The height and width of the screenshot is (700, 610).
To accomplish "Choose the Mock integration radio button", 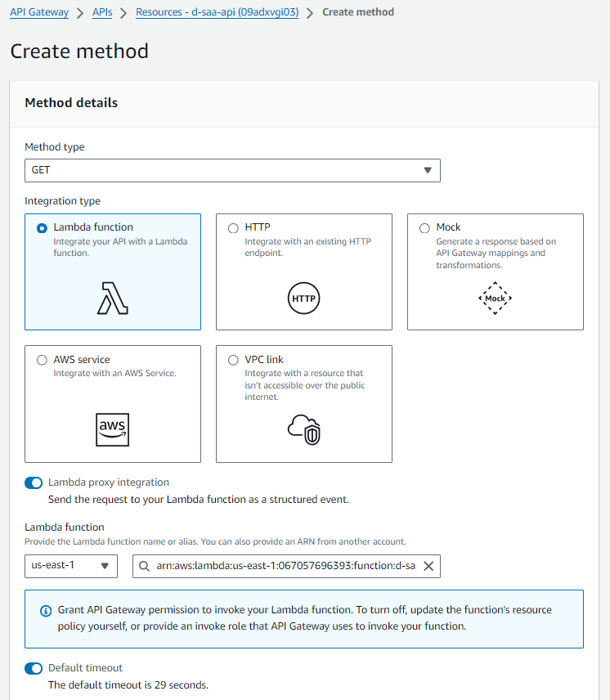I will coord(424,229).
